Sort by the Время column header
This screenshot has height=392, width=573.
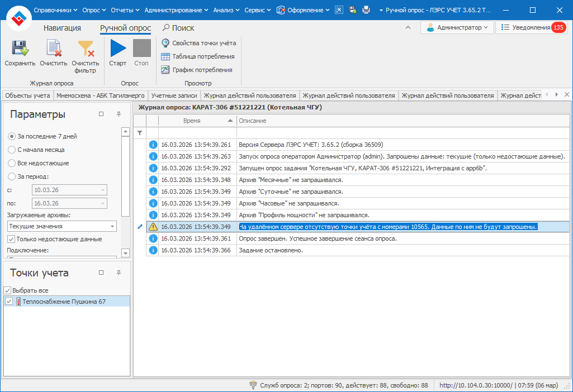(x=192, y=121)
